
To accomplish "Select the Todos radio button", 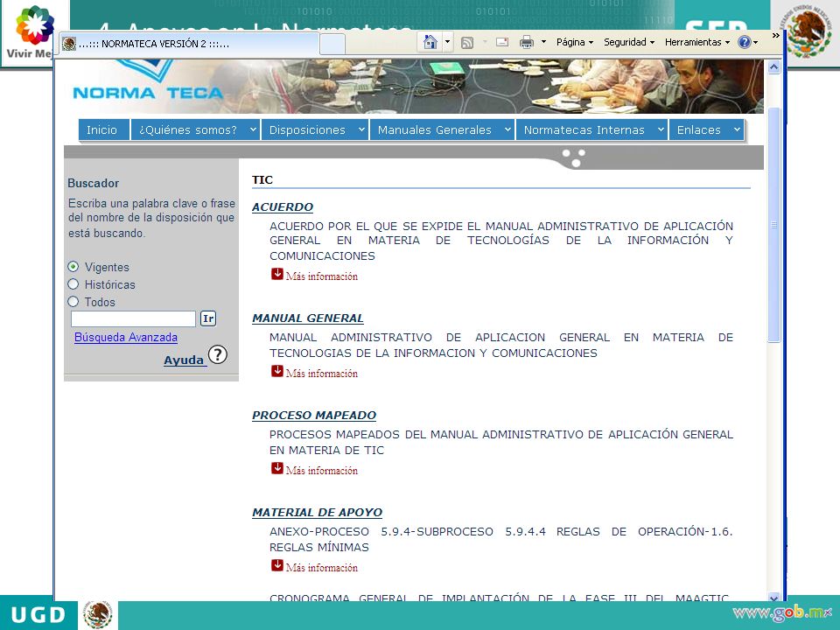I will (x=73, y=302).
